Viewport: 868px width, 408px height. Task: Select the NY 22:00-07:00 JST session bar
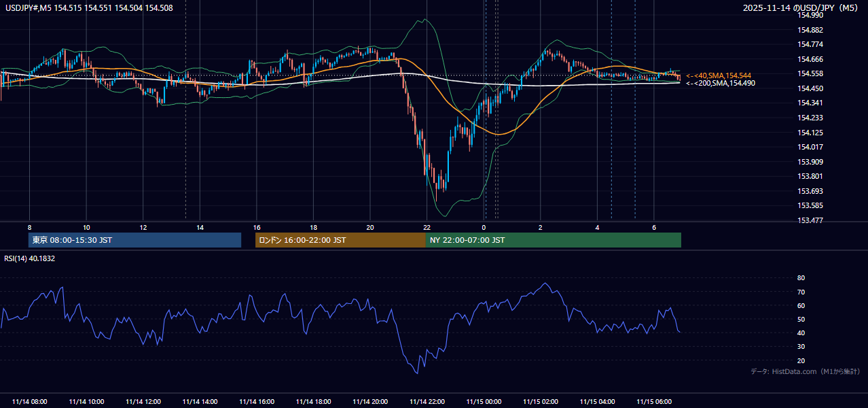(554, 240)
